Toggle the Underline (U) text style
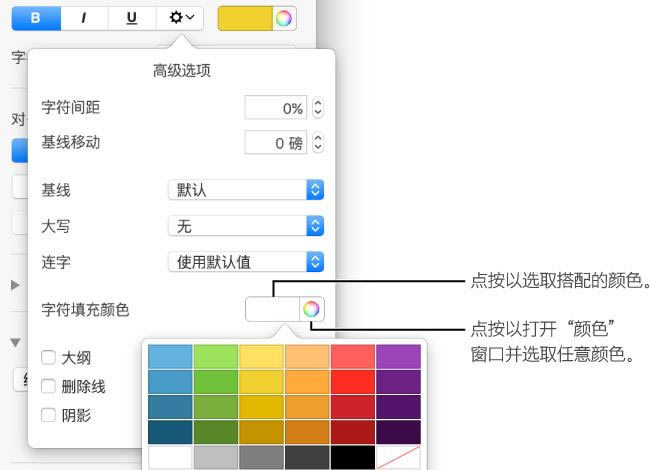The image size is (650, 470). [132, 18]
